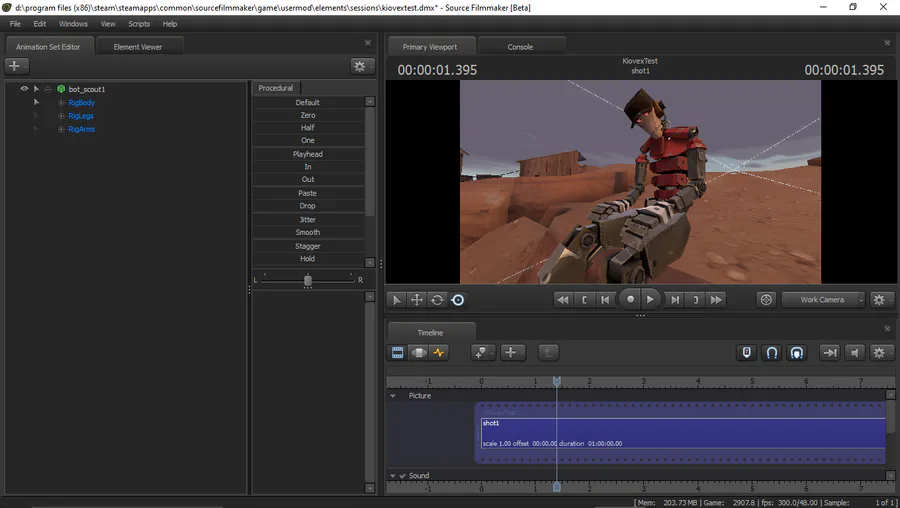Apply the Default procedural preset
The height and width of the screenshot is (508, 900).
[308, 102]
